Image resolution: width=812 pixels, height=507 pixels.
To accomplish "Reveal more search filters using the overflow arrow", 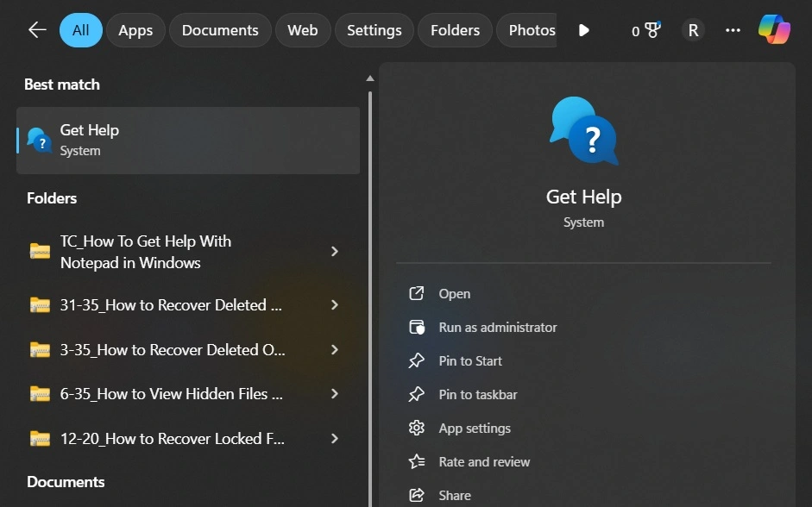I will tap(584, 29).
